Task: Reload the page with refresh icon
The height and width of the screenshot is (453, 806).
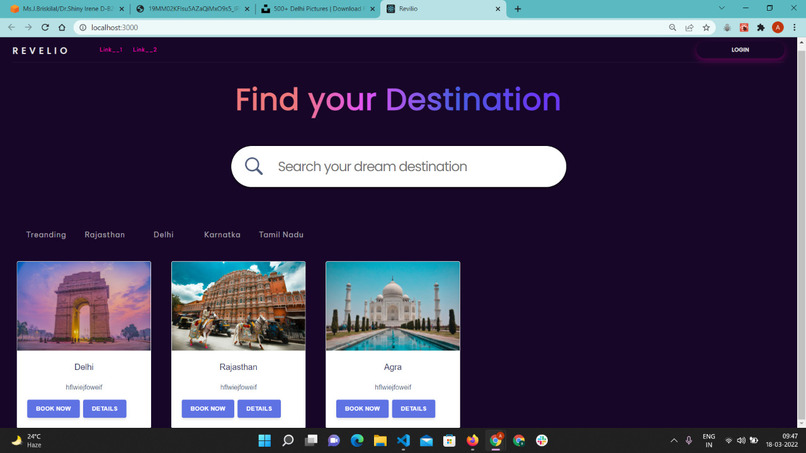Action: 45,27
